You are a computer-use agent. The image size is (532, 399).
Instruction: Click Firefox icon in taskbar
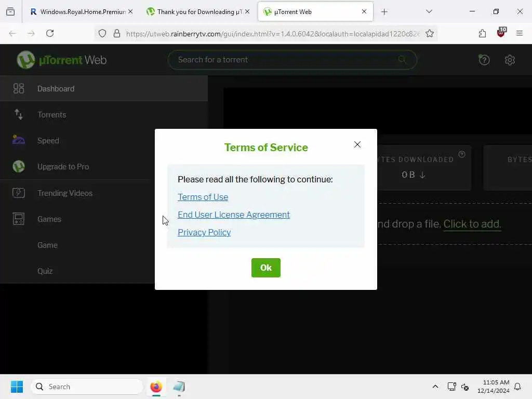coord(156,387)
